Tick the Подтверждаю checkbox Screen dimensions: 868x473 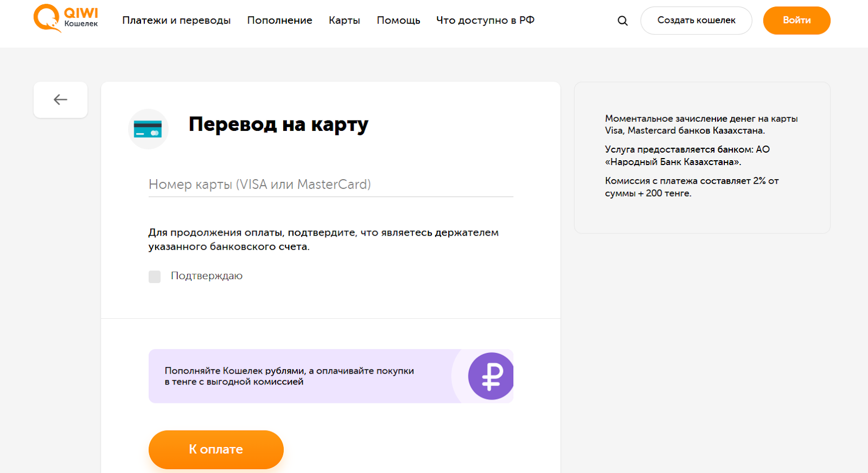coord(155,277)
